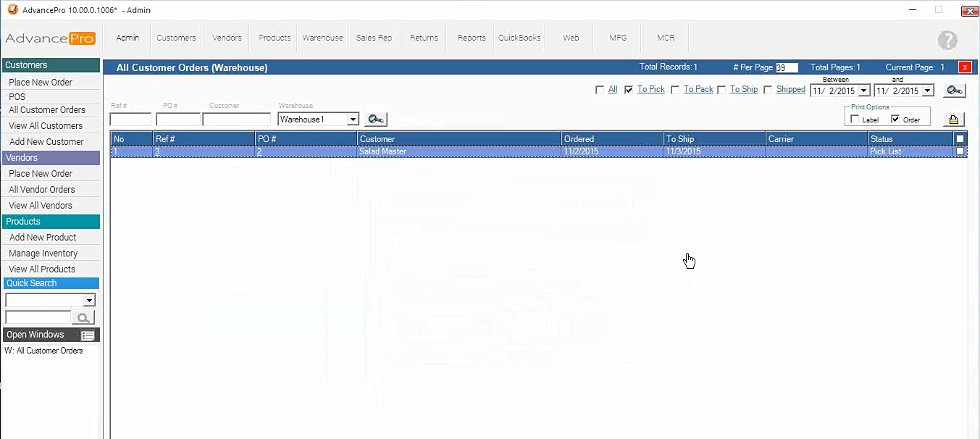Tick the Shipped filter checkbox
This screenshot has width=980, height=439.
tap(768, 90)
